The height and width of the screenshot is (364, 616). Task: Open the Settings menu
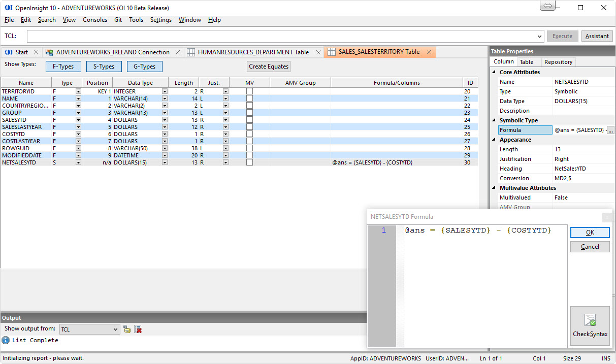161,20
